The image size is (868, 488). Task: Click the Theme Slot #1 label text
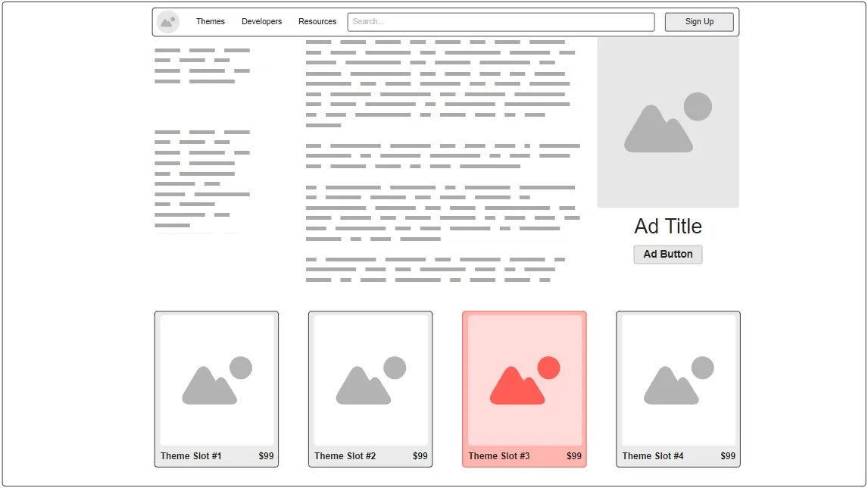click(x=191, y=456)
